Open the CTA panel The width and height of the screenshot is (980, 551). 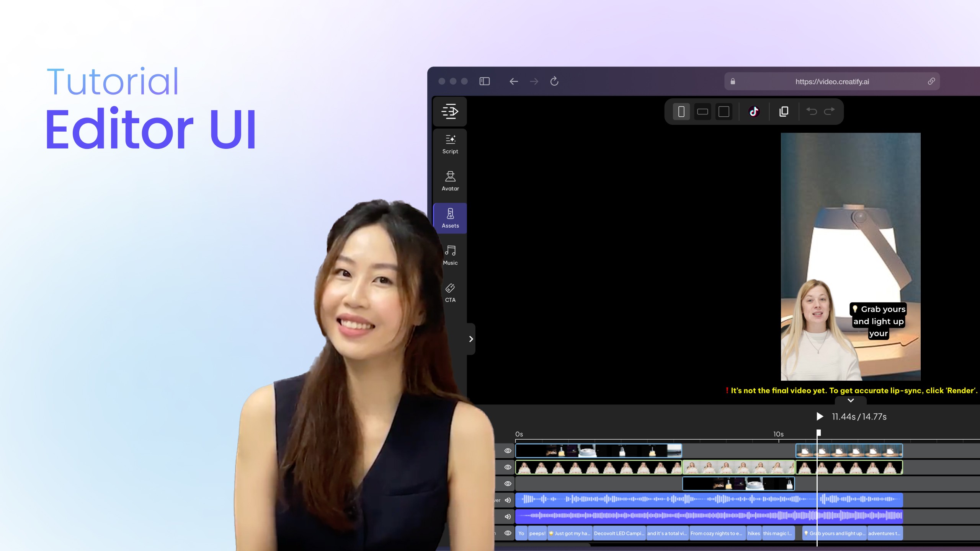(450, 293)
